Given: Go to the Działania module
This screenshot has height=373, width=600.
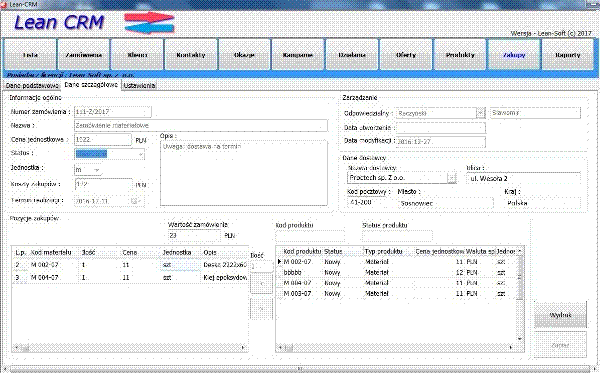Looking at the screenshot, I should (x=352, y=55).
